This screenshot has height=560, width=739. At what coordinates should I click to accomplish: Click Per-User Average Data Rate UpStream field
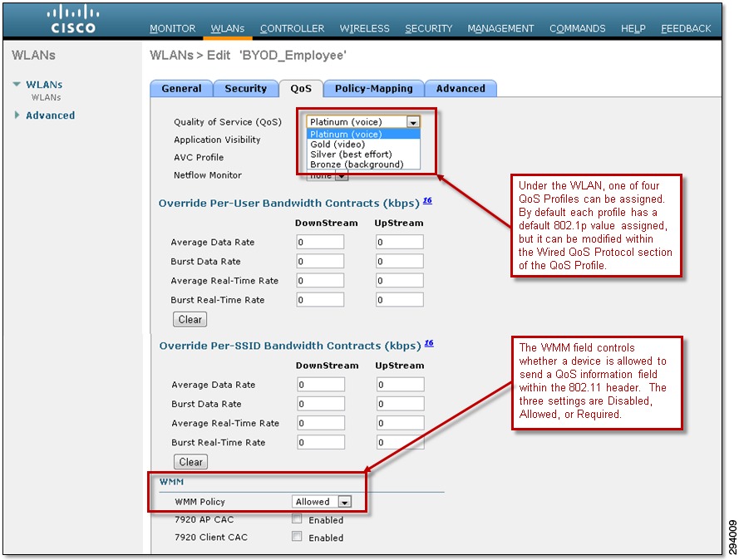pyautogui.click(x=400, y=242)
